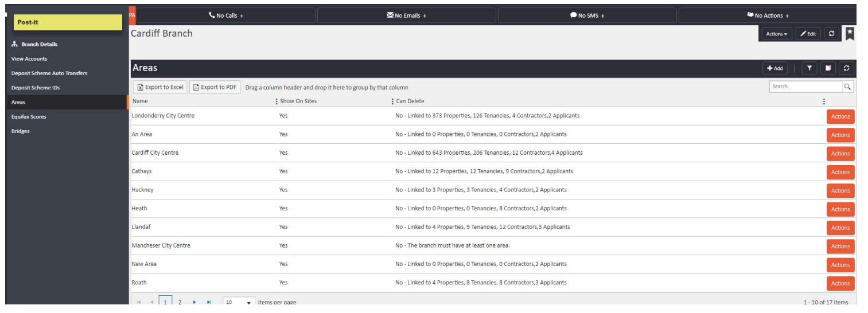Viewport: 868px width, 313px height.
Task: Export the areas list to Excel
Action: pos(159,87)
